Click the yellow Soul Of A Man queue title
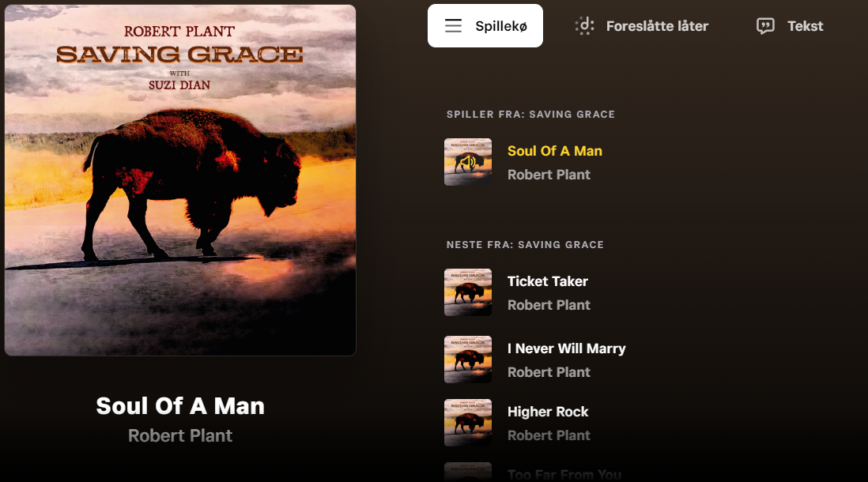This screenshot has height=482, width=868. (x=555, y=151)
